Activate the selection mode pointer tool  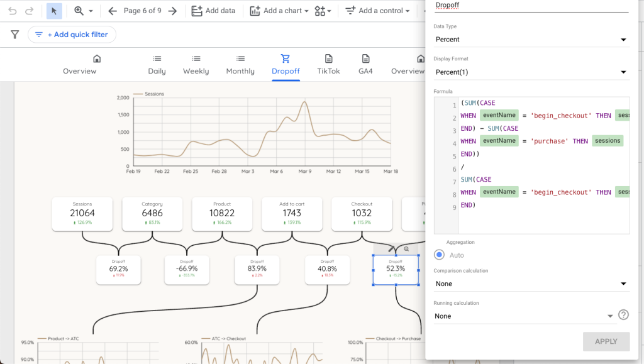click(54, 11)
